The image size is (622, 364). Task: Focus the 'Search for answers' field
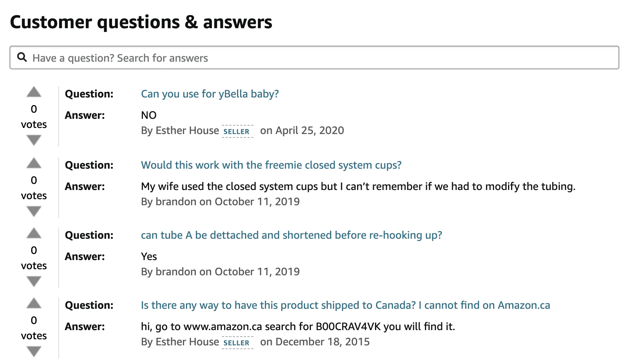pos(314,57)
